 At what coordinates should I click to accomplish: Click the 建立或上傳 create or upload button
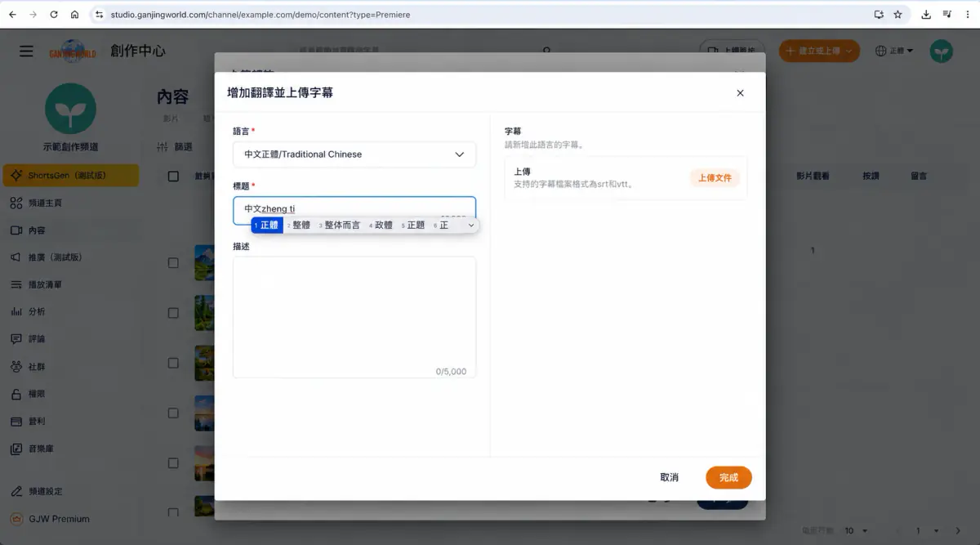tap(819, 51)
